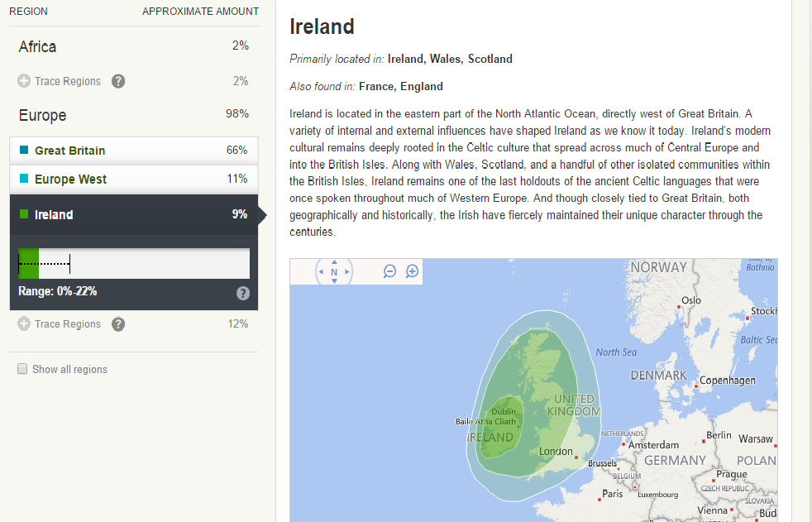
Task: Zoom in the map
Action: [x=412, y=271]
